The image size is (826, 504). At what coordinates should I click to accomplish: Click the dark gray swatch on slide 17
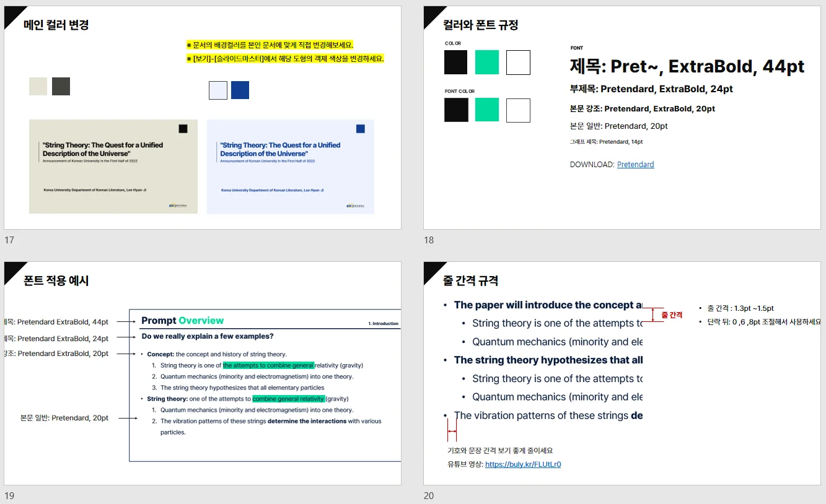(61, 86)
